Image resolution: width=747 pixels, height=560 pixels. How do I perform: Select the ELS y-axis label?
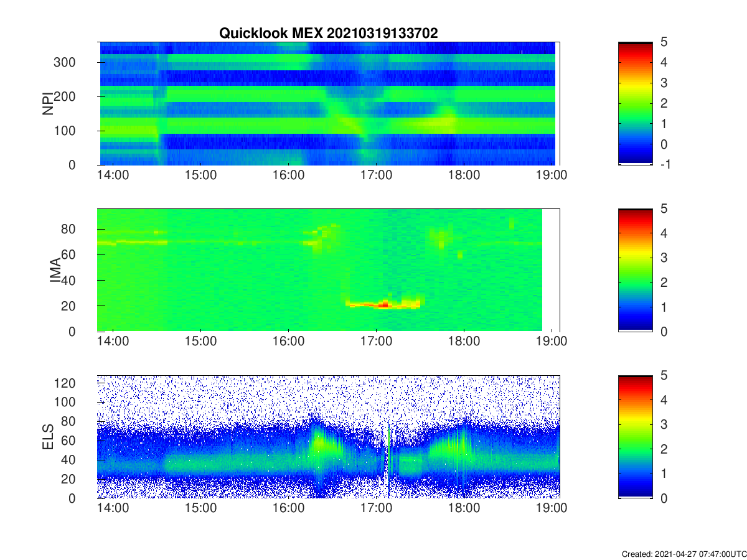pyautogui.click(x=48, y=436)
